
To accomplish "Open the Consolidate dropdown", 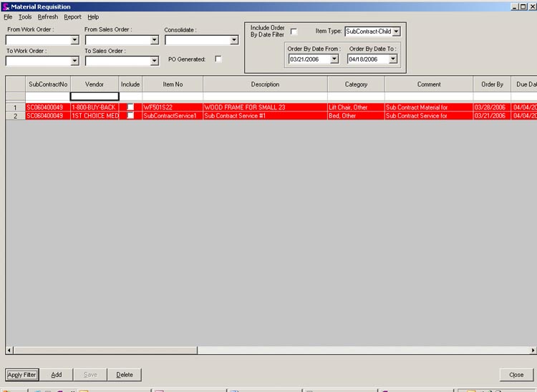I will (234, 40).
